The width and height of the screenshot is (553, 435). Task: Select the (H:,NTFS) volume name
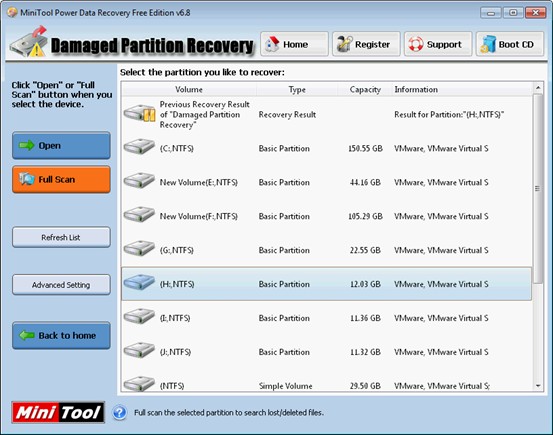pos(177,284)
